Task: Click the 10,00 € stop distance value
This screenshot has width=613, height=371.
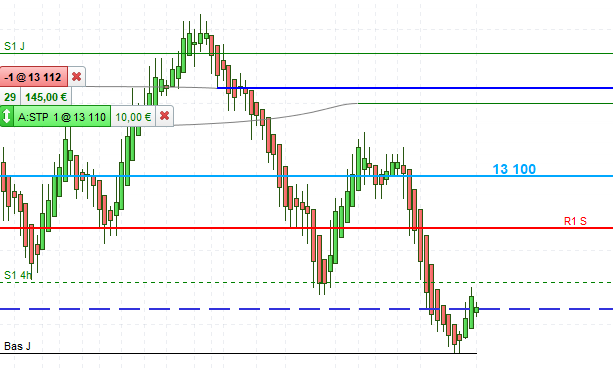Action: 133,116
